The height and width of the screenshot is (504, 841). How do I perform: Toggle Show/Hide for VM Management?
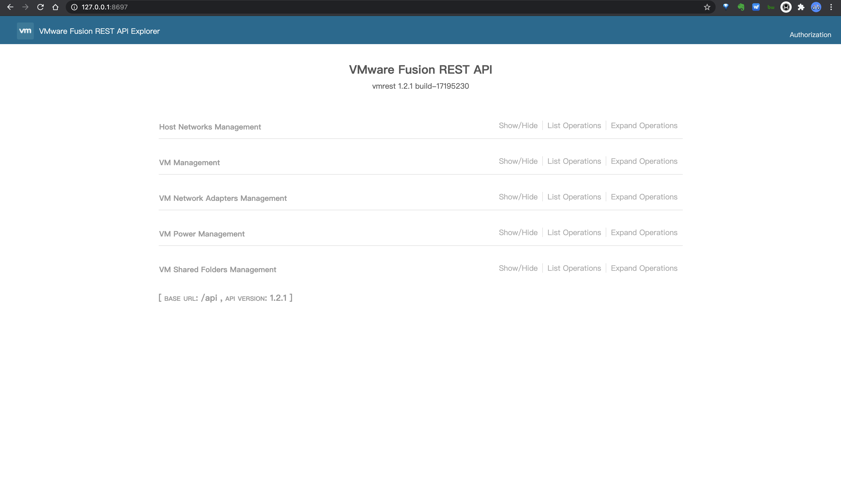click(x=518, y=161)
